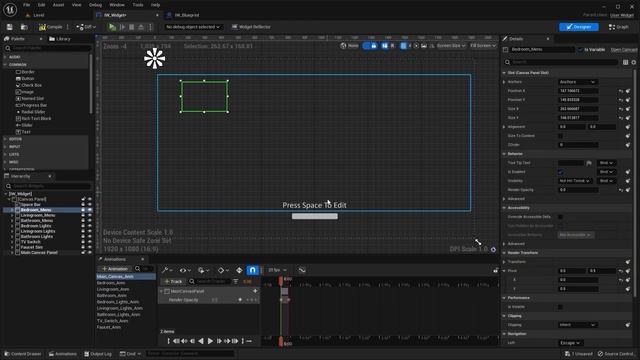Browse to asset in Content Browser icon
The image size is (640, 360).
24,27
